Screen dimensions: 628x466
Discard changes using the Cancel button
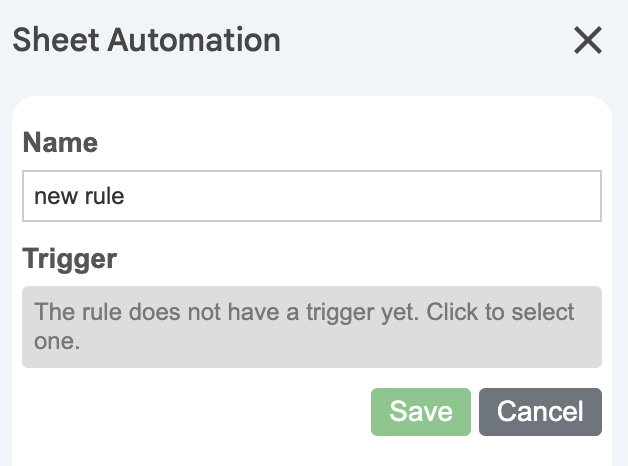tap(540, 412)
